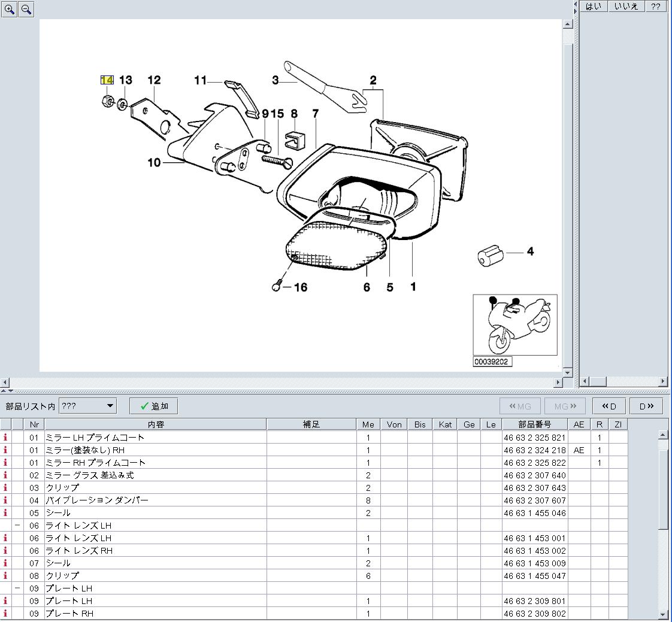Select highlighted part number 14 in diagram
672x622 pixels.
click(x=107, y=80)
